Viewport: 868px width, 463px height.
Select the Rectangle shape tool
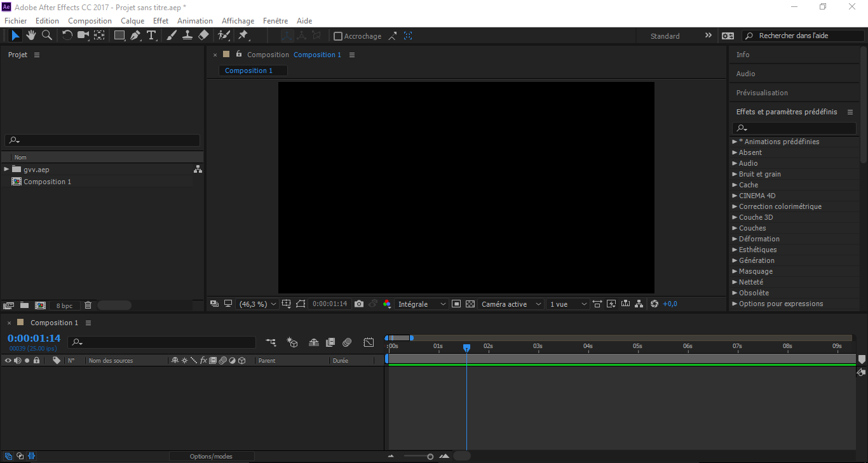(x=119, y=36)
